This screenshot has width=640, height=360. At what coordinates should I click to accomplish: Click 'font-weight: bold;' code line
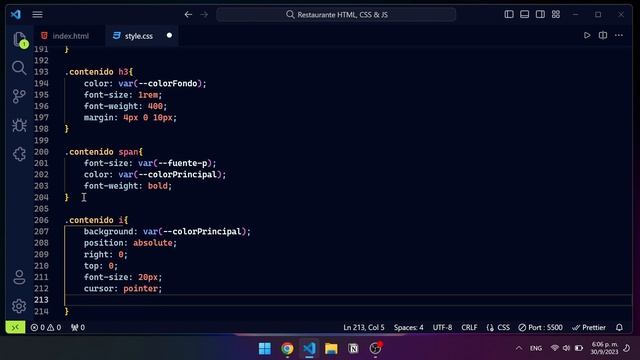pos(128,186)
